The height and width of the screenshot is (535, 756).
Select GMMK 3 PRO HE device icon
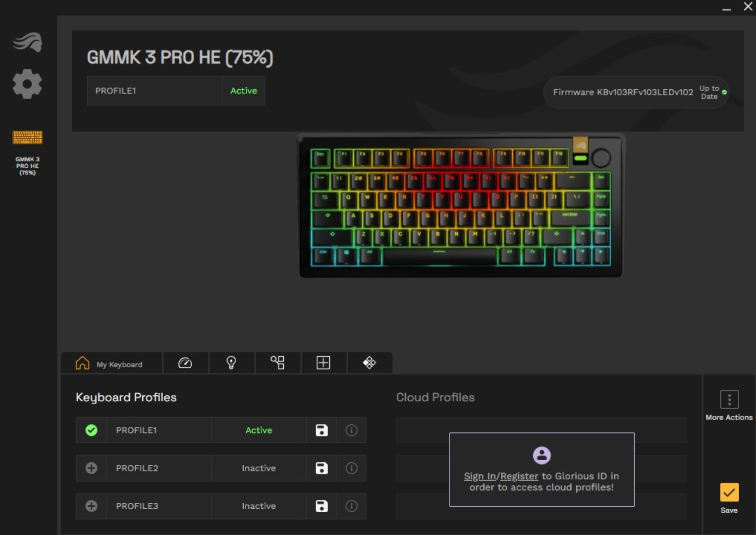(x=27, y=137)
